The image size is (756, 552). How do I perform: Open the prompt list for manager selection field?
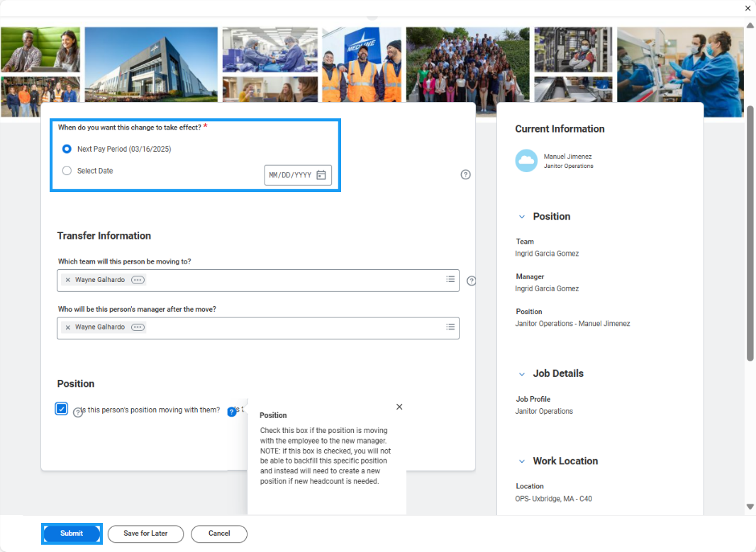(450, 327)
